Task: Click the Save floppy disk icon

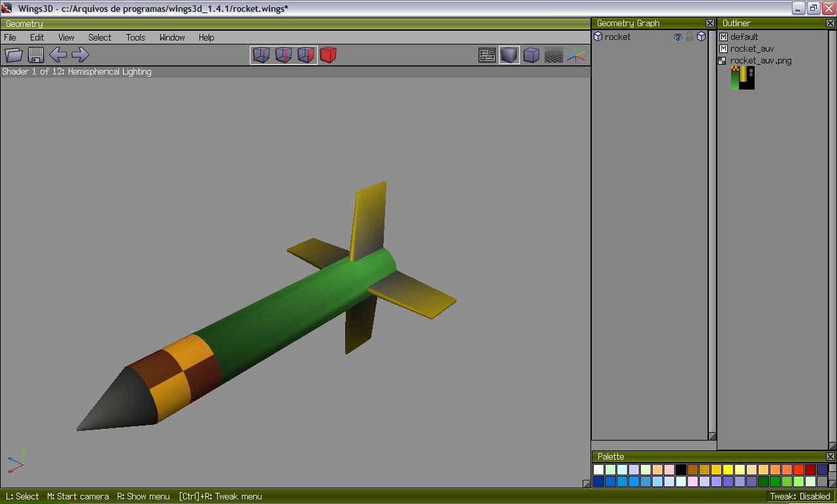Action: 36,55
